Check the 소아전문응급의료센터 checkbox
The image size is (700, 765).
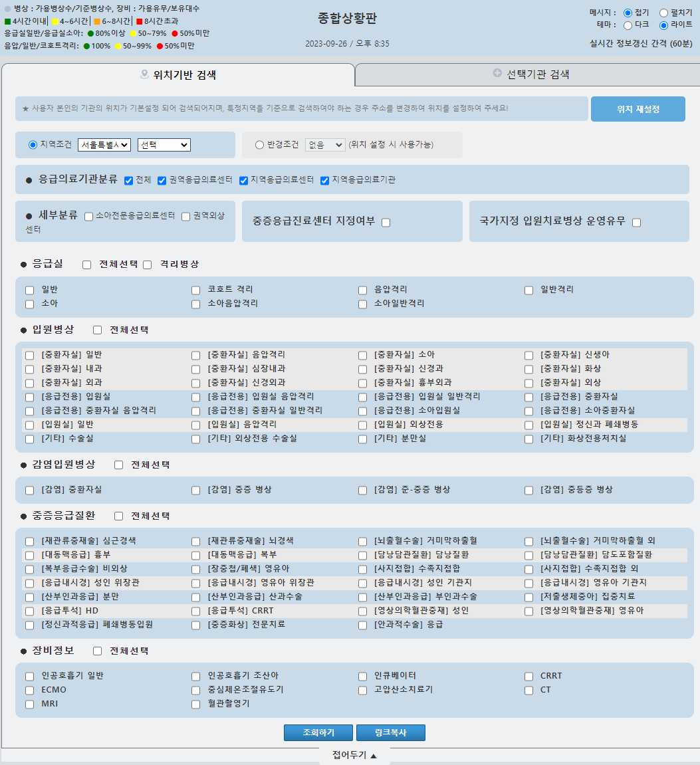pos(89,217)
